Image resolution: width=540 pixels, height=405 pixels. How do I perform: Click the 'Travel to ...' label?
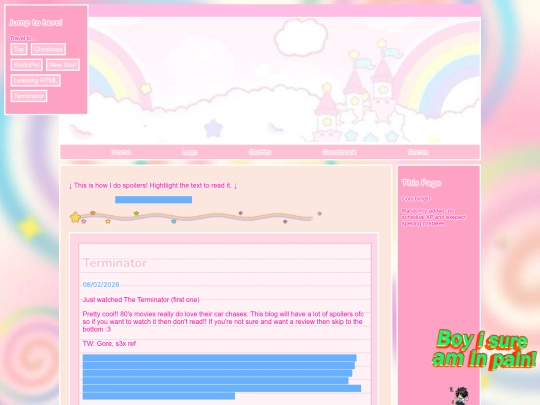[22, 38]
